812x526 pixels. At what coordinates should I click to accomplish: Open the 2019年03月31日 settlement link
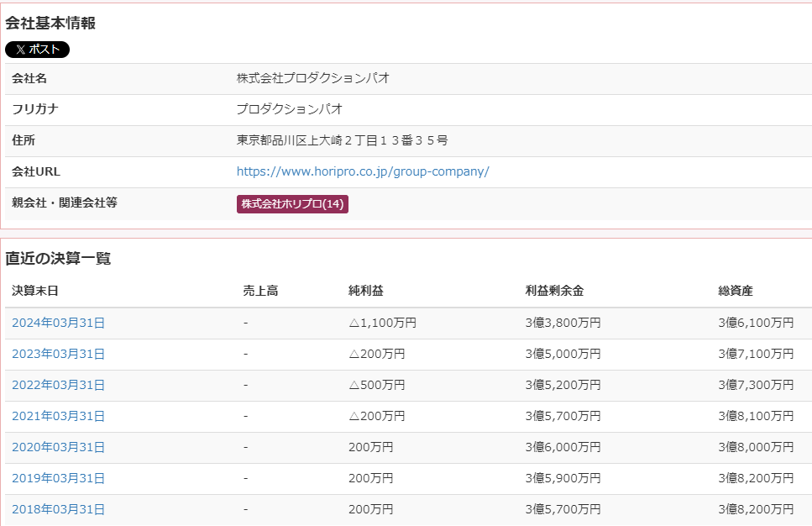[58, 478]
